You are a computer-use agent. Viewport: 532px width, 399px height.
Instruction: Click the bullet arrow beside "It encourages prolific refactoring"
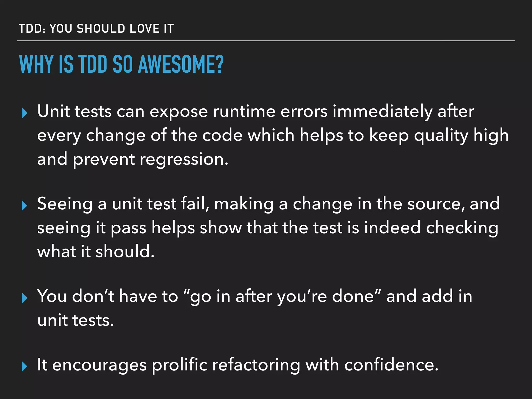pos(24,367)
